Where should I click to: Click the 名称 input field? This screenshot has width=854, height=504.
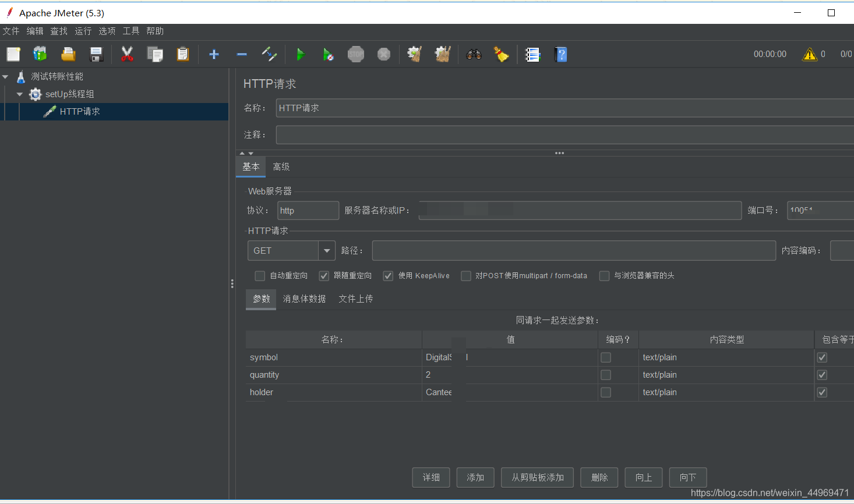pyautogui.click(x=565, y=108)
